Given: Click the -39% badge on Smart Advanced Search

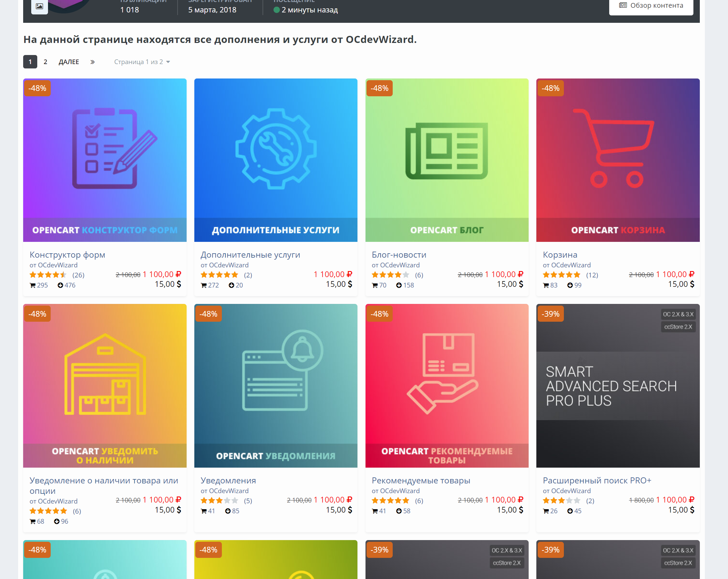Looking at the screenshot, I should coord(550,314).
